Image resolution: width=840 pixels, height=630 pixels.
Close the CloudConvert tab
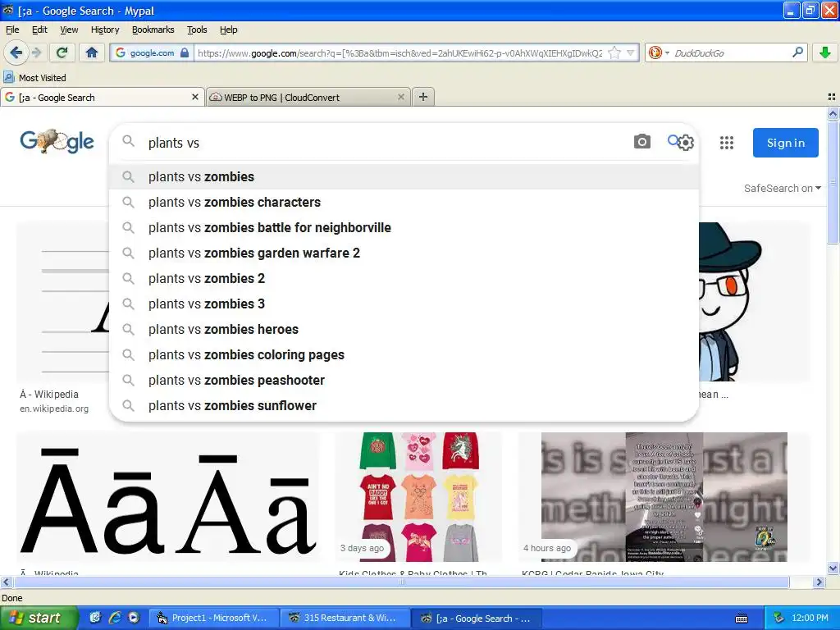click(400, 97)
